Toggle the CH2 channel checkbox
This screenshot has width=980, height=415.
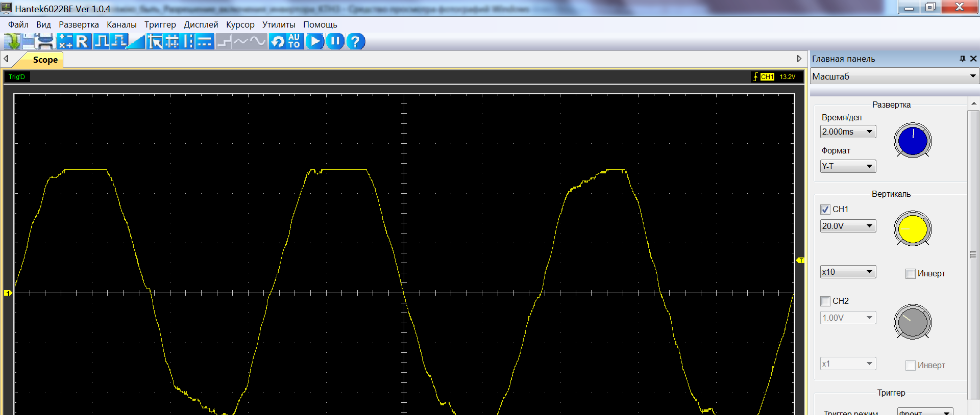pyautogui.click(x=825, y=301)
